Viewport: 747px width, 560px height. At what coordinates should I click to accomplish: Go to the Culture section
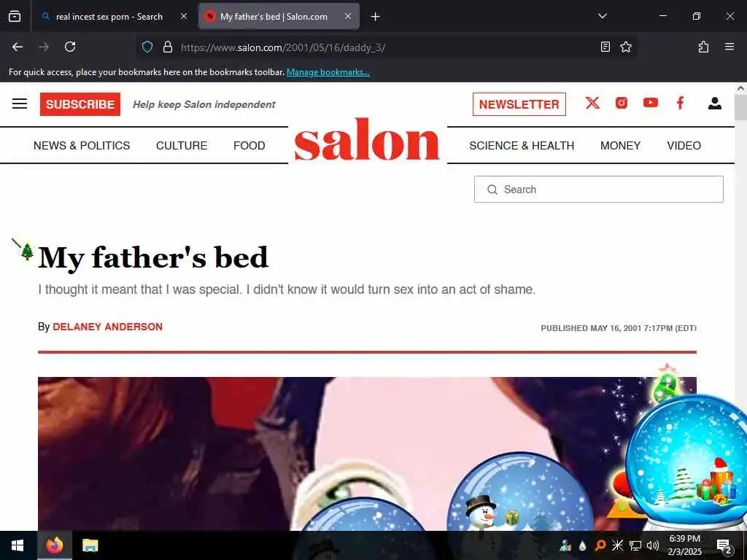182,145
